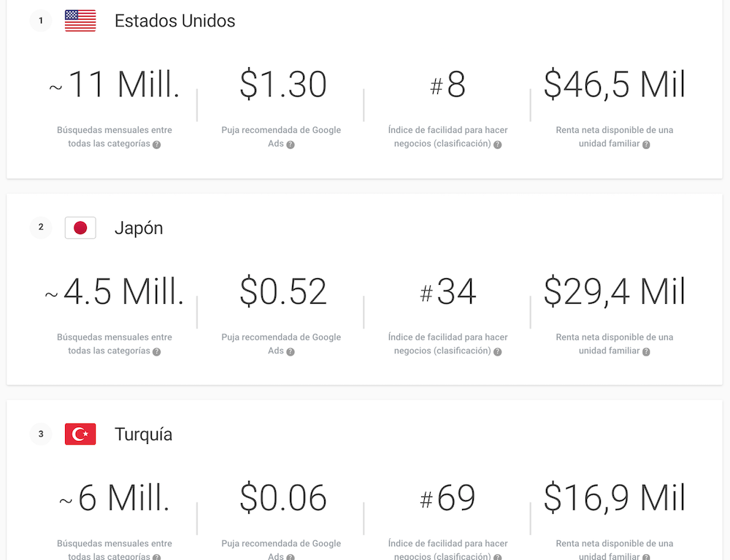
Task: Open help icon for Japón Google Ads bid
Action: click(x=291, y=352)
